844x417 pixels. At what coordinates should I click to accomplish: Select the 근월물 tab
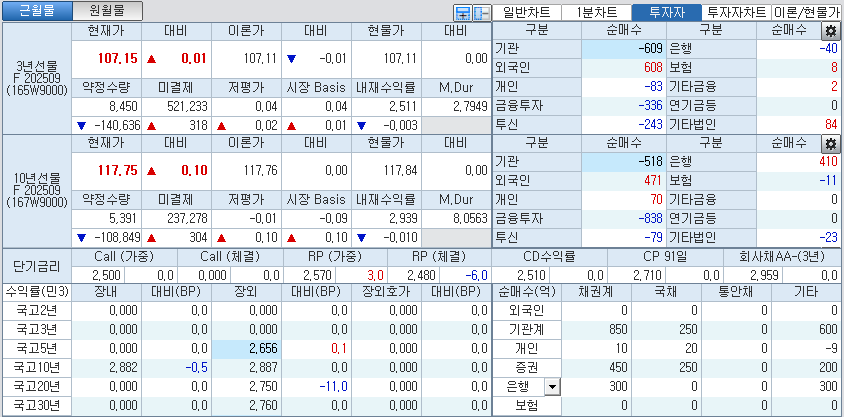pos(37,10)
